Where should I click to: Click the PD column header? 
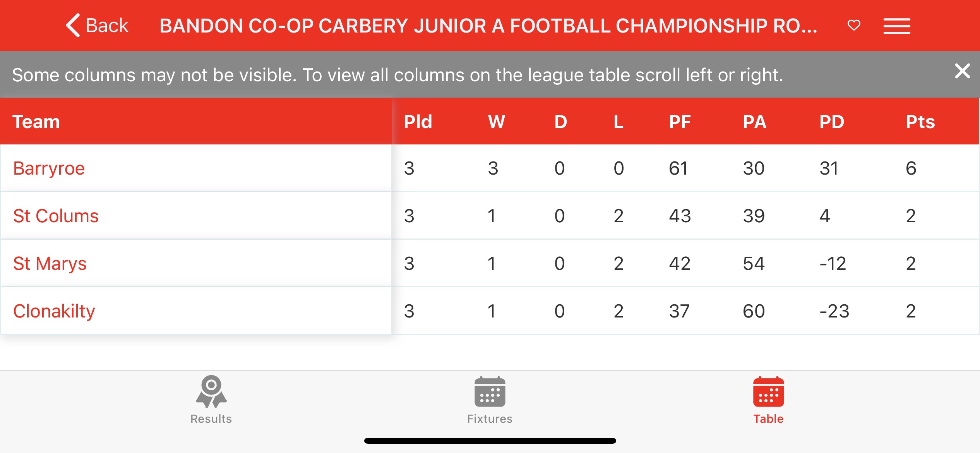[x=832, y=122]
